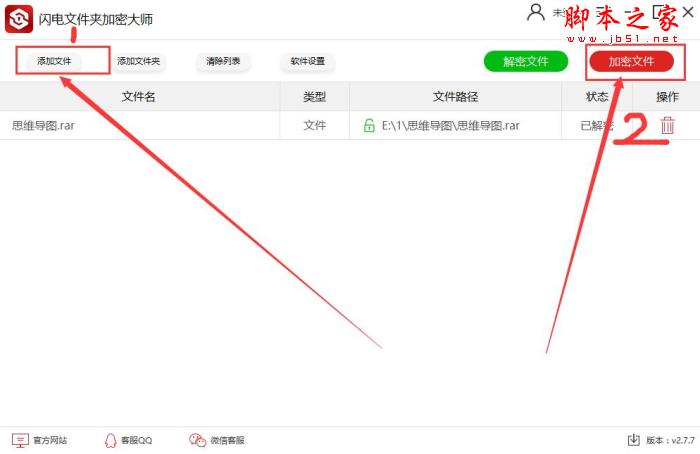
Task: Click the 添加文件夹 button
Action: pos(138,61)
